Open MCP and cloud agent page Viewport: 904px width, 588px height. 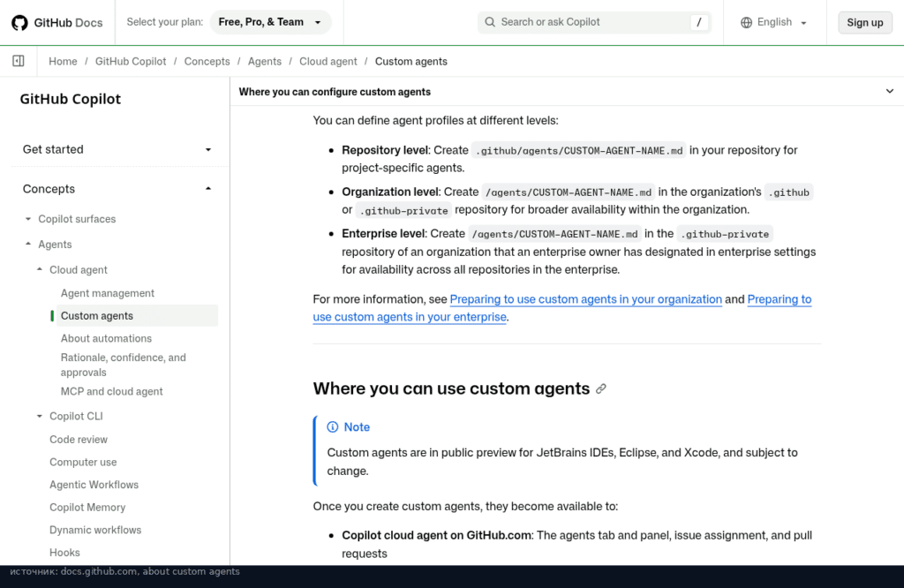112,391
